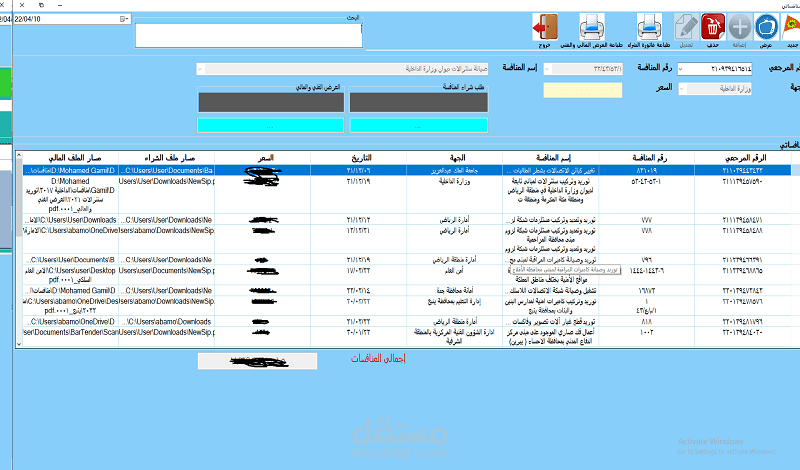Click the جديد (new) flag icon
Screen dimensions: 800x470
[x=790, y=27]
